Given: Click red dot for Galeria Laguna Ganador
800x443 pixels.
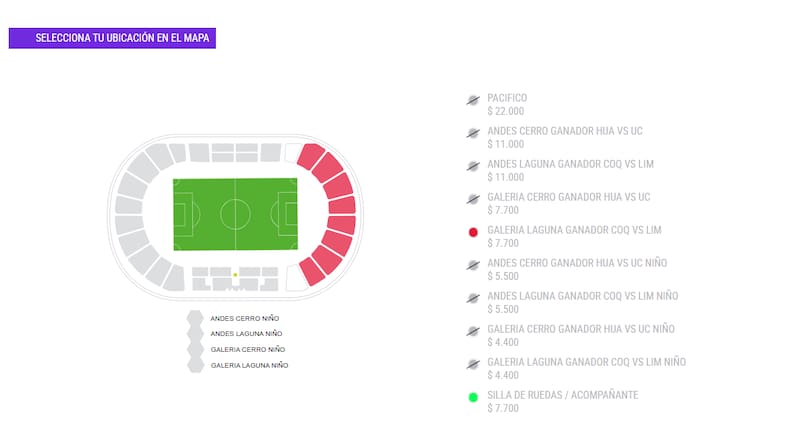Looking at the screenshot, I should click(x=473, y=232).
